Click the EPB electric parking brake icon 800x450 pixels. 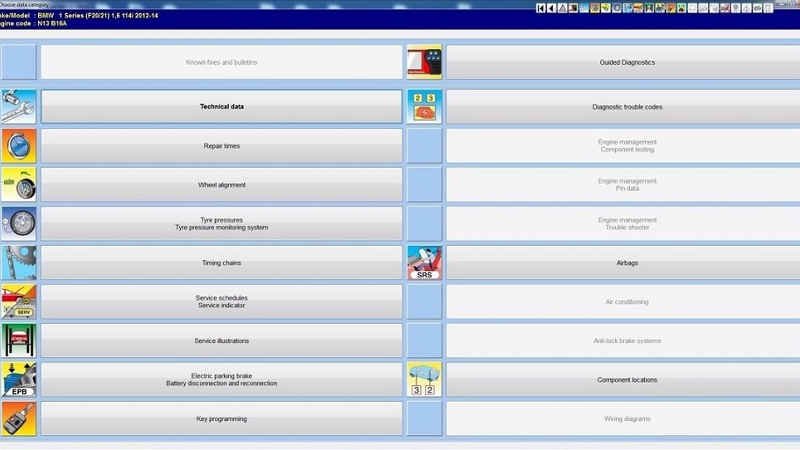[x=18, y=379]
